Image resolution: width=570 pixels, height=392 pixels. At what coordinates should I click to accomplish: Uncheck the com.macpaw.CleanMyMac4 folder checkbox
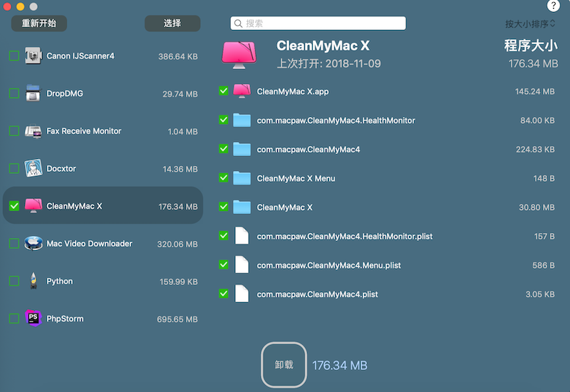[224, 149]
